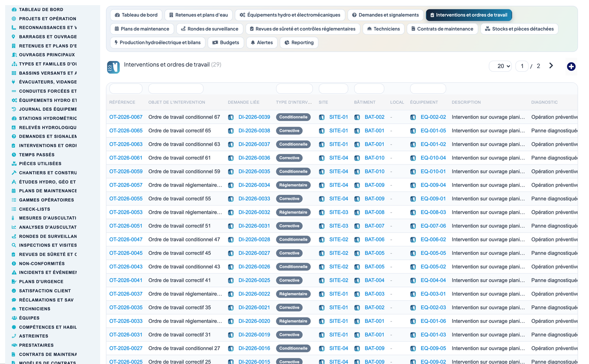
Task: Click the Temps passés clock icon
Action: 14,155
